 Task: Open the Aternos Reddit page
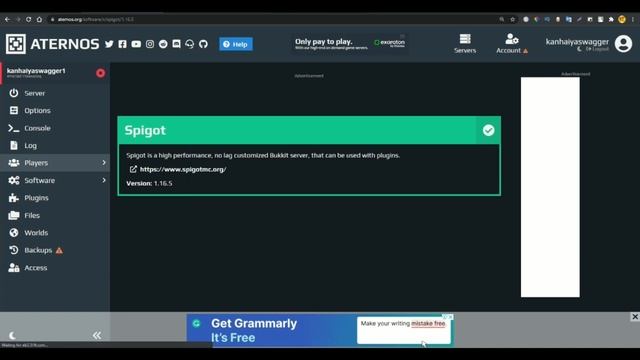(163, 44)
